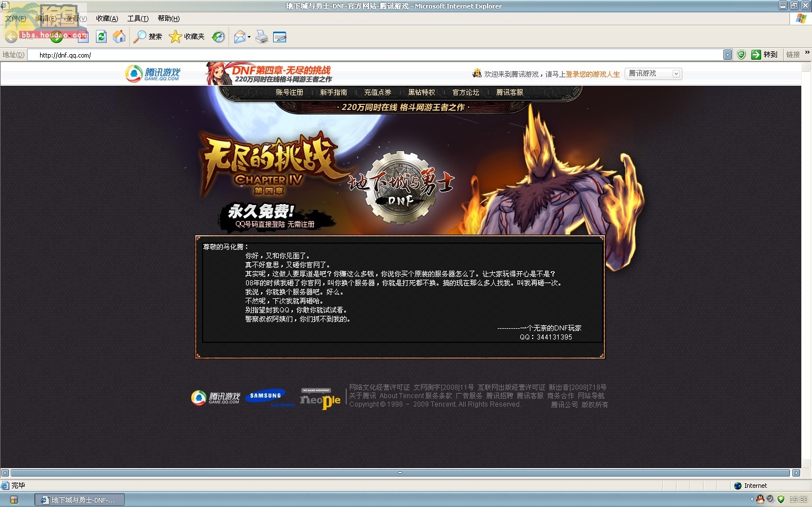
Task: Click the Edit page icon
Action: pos(279,37)
